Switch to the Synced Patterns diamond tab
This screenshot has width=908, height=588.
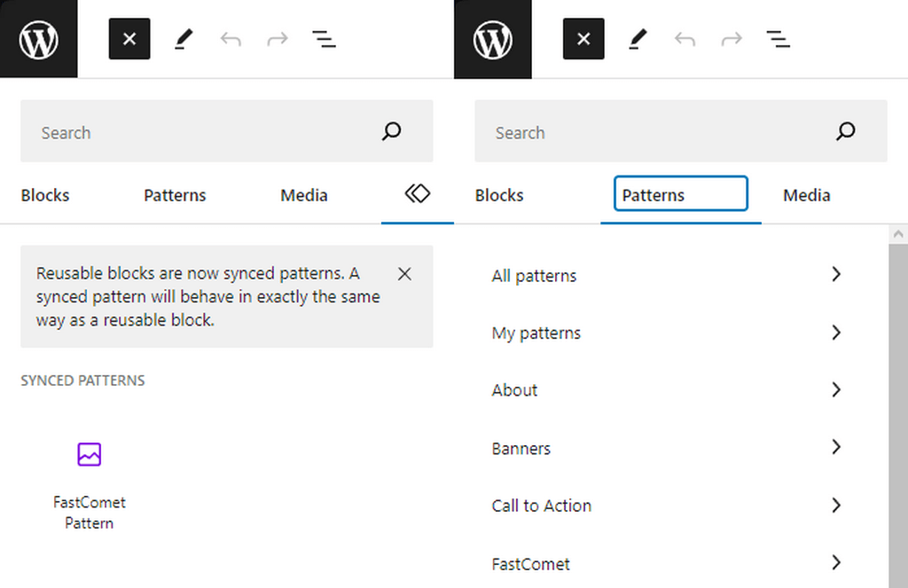click(417, 193)
